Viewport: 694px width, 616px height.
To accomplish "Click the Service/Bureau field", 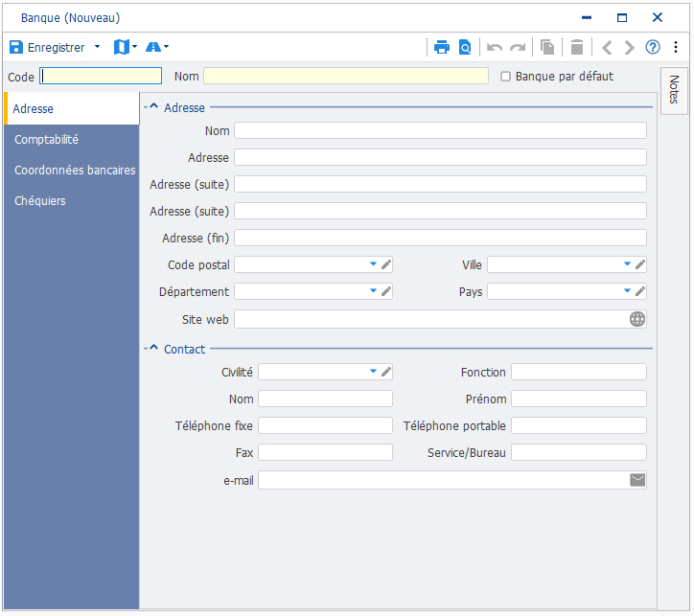I will tap(579, 452).
